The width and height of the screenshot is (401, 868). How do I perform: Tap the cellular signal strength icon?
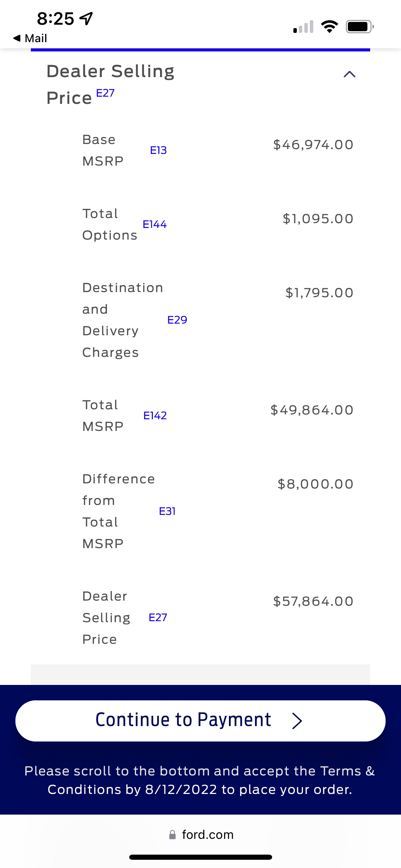pos(303,27)
